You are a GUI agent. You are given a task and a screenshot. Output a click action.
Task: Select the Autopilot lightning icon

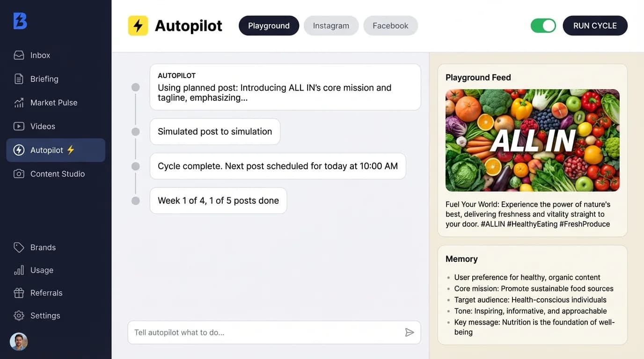pos(19,150)
